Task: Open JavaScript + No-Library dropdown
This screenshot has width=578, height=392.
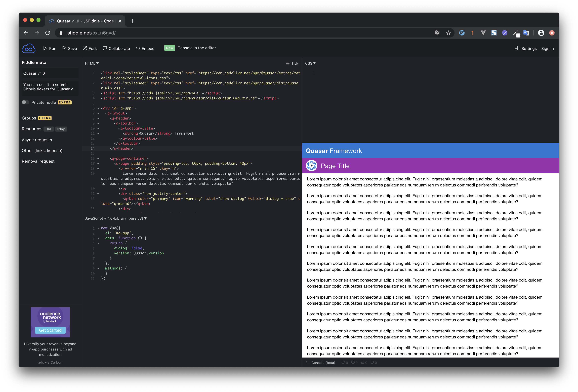Action: tap(116, 218)
